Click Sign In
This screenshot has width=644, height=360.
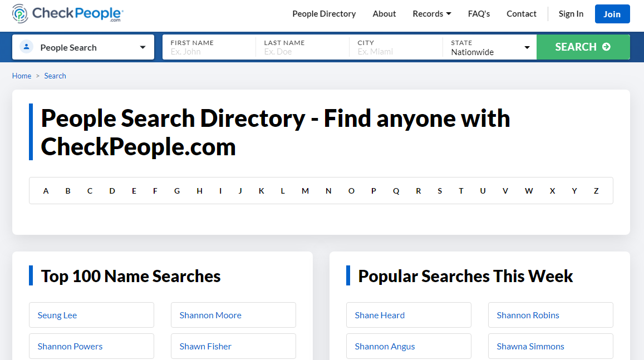pos(571,14)
